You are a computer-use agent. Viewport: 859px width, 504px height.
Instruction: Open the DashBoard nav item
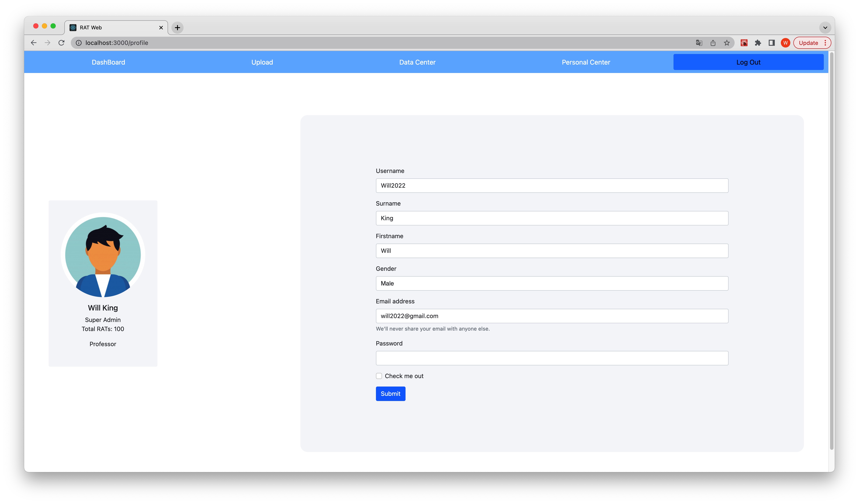(108, 62)
